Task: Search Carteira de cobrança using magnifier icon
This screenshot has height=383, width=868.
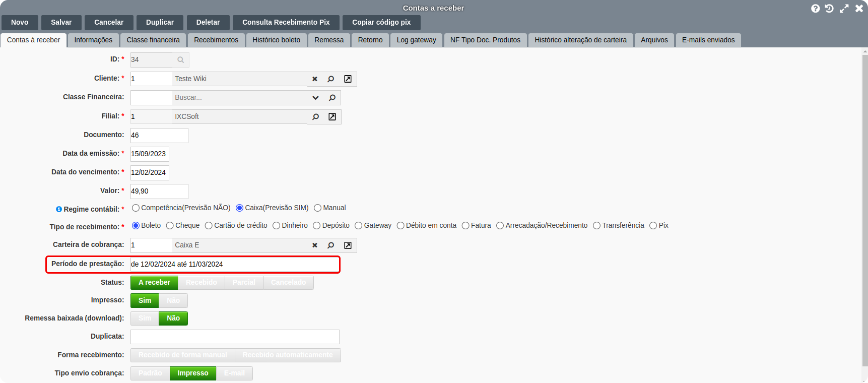Action: (331, 245)
